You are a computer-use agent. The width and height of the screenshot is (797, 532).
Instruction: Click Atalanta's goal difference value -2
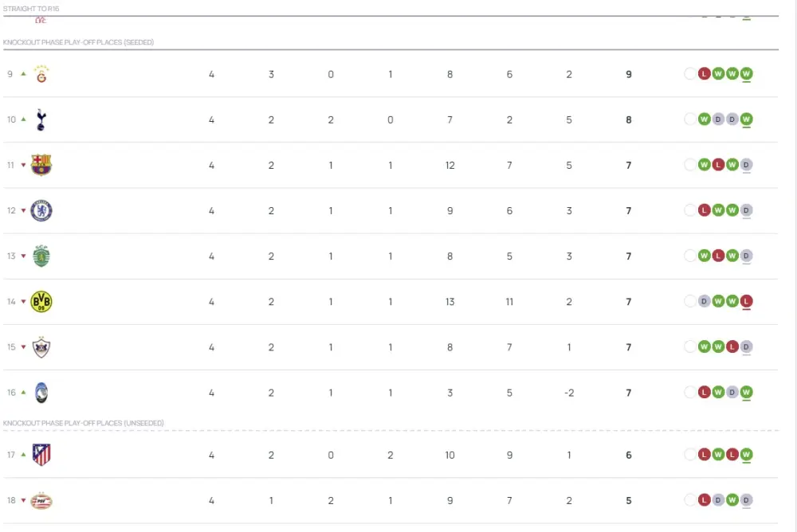[x=569, y=393]
